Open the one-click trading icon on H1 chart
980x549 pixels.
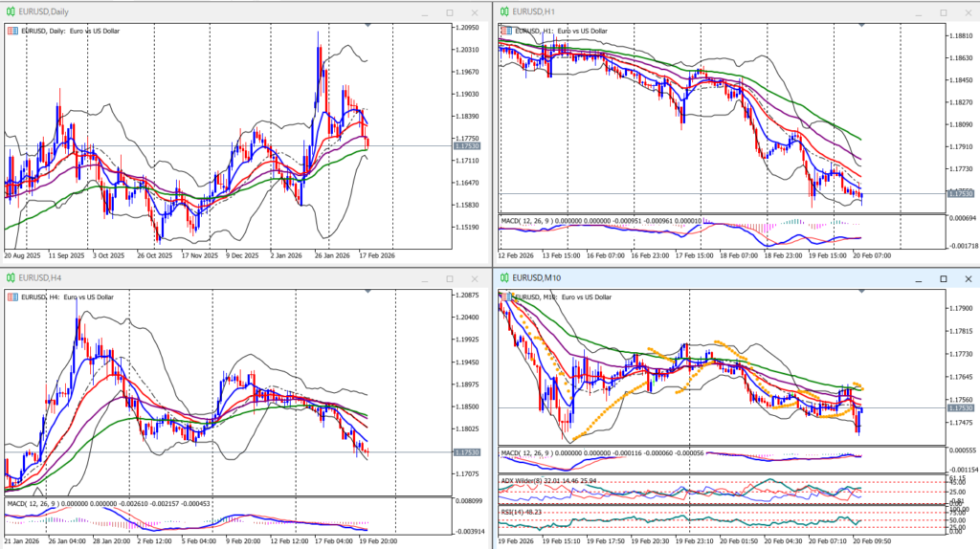503,31
